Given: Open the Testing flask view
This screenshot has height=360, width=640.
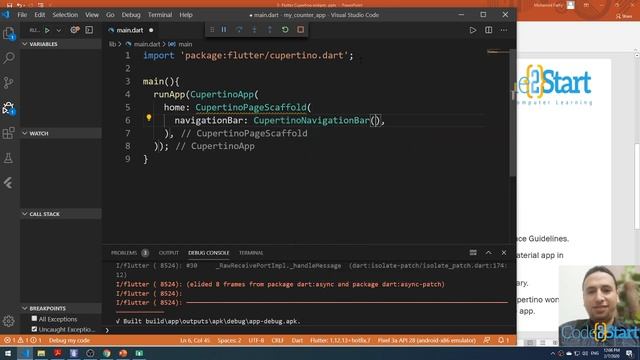Looking at the screenshot, I should coord(9,158).
